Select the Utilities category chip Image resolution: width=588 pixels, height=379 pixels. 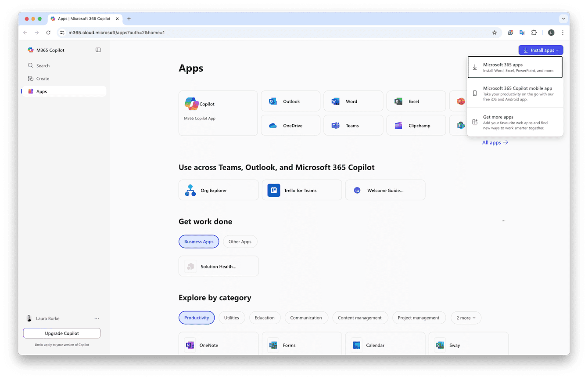tap(232, 318)
